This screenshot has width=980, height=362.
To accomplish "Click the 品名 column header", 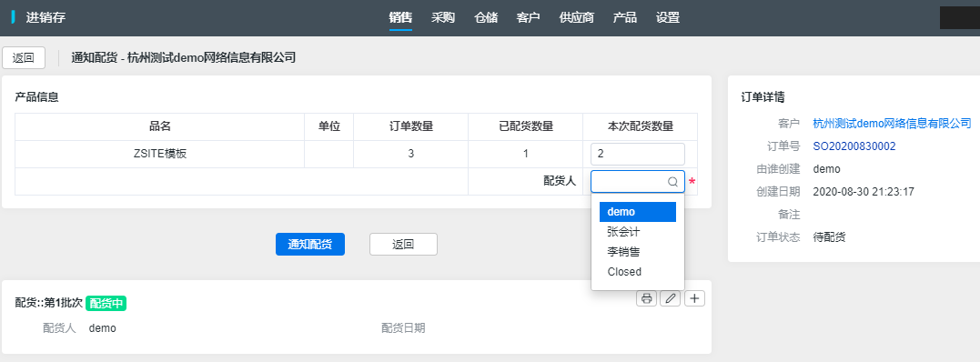I will [x=159, y=126].
